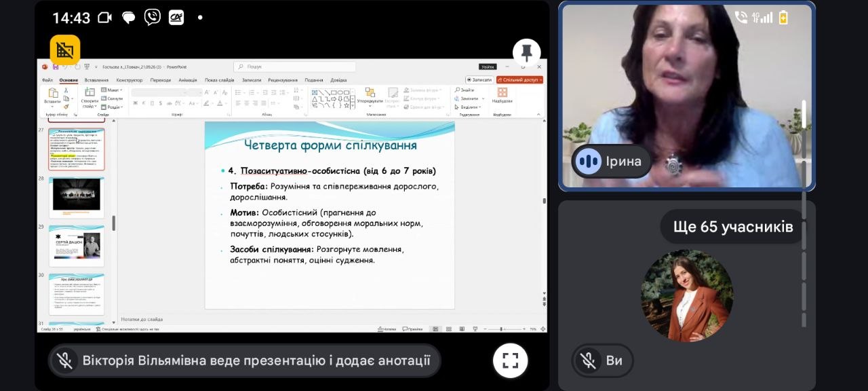Click zoom in plus button
The width and height of the screenshot is (868, 391).
pyautogui.click(x=524, y=329)
